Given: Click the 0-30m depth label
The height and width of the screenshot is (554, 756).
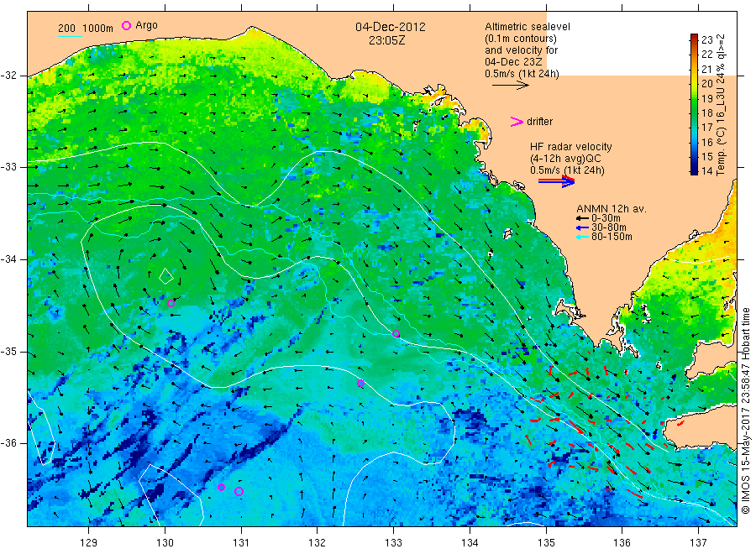Looking at the screenshot, I should [x=606, y=218].
